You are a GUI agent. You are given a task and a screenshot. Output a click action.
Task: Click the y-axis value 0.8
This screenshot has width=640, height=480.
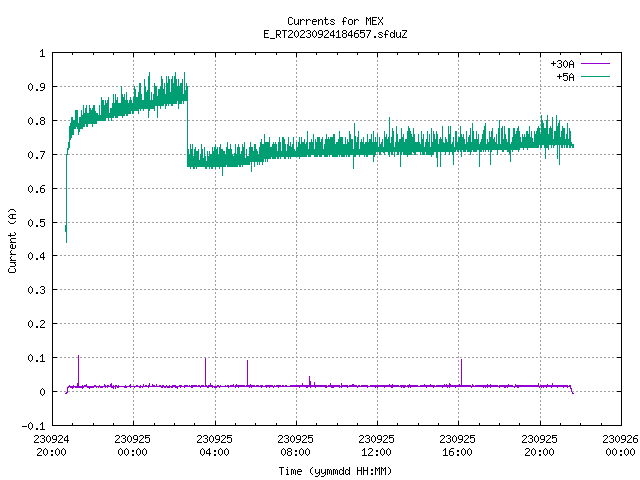point(36,121)
